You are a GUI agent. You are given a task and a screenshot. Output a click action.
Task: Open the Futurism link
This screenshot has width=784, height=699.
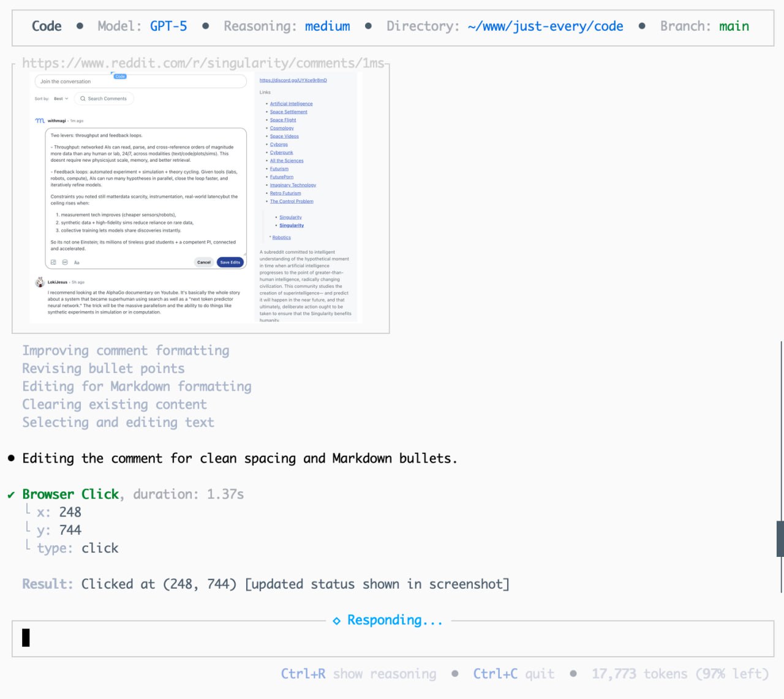(279, 168)
